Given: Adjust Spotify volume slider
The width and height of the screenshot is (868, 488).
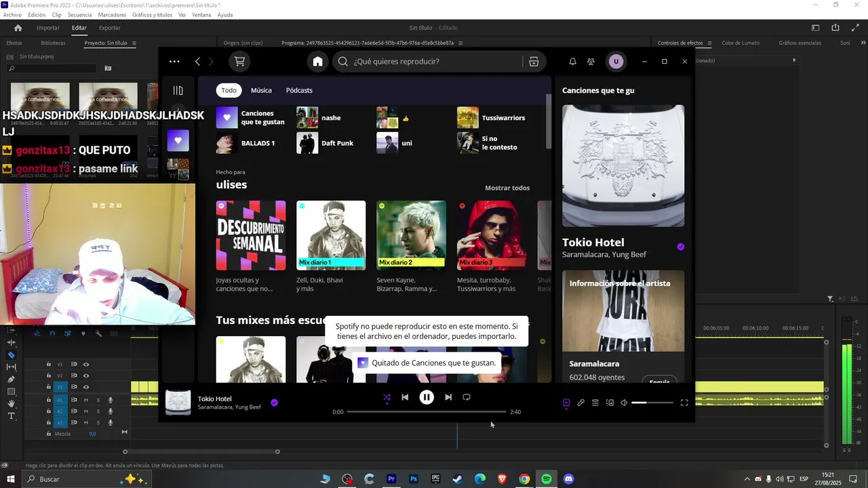Looking at the screenshot, I should (652, 403).
